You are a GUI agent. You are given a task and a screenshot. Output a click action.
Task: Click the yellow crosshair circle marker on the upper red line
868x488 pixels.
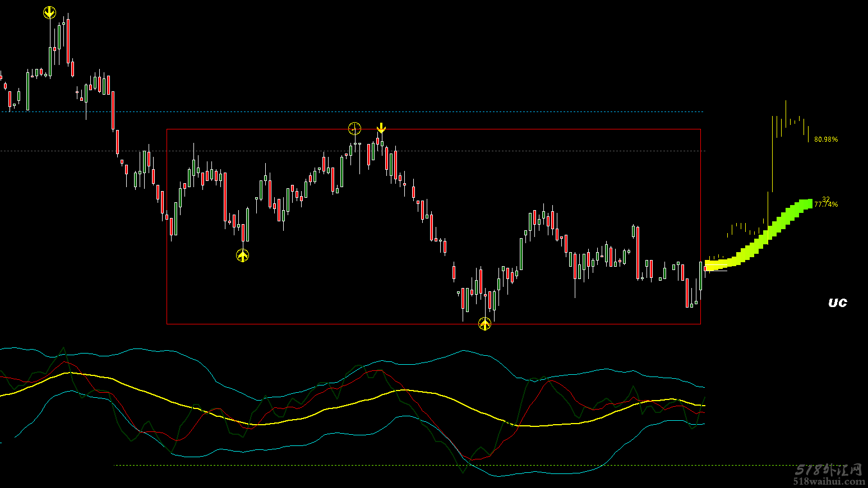click(355, 129)
